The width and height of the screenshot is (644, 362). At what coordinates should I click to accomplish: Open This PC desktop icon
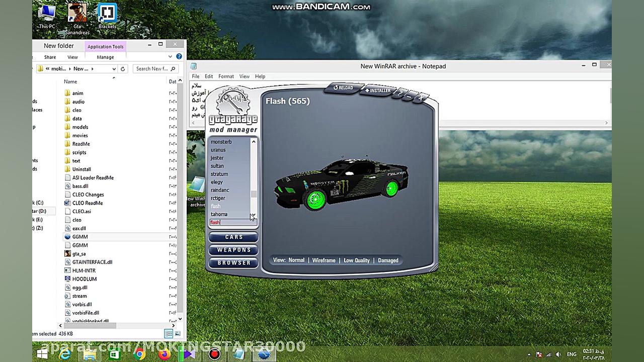pyautogui.click(x=47, y=17)
